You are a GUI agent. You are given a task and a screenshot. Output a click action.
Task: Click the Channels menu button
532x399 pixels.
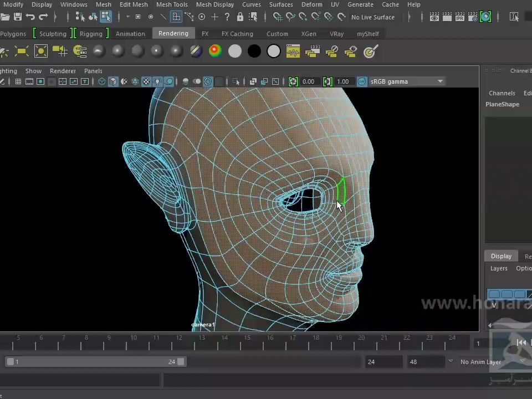502,93
